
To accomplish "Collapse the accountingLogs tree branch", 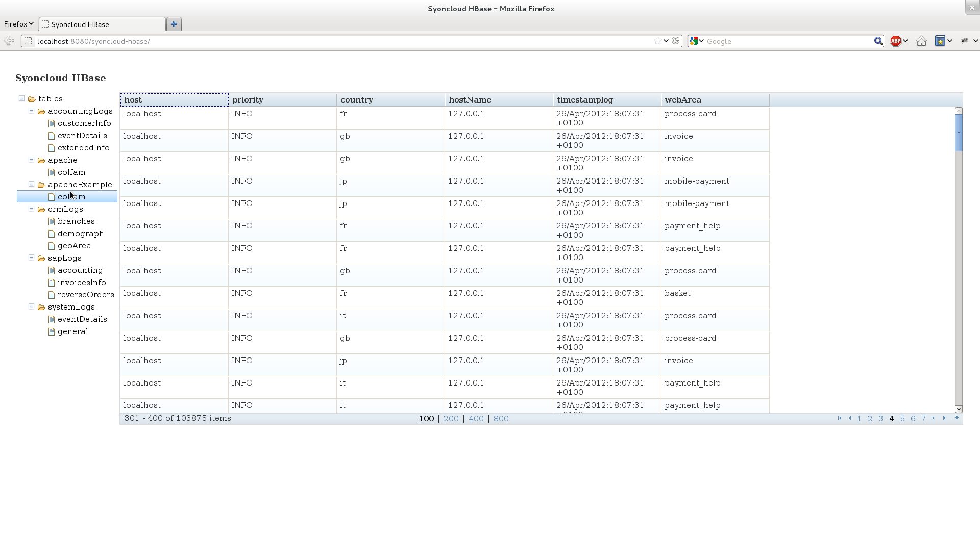I will (x=31, y=111).
